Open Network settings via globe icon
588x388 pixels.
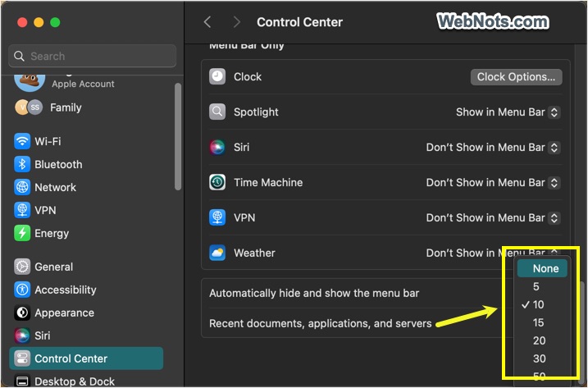(x=22, y=187)
